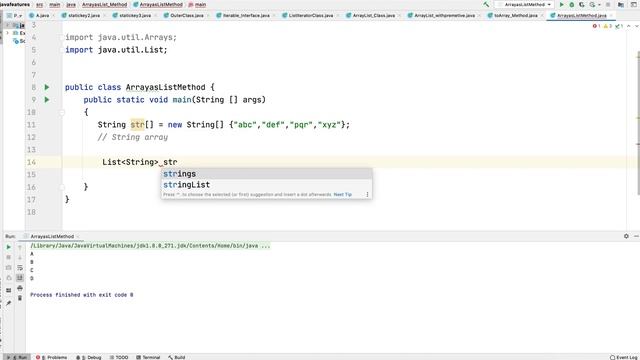Switch to the statickey2.java tab
This screenshot has height=360, width=640.
[84, 16]
